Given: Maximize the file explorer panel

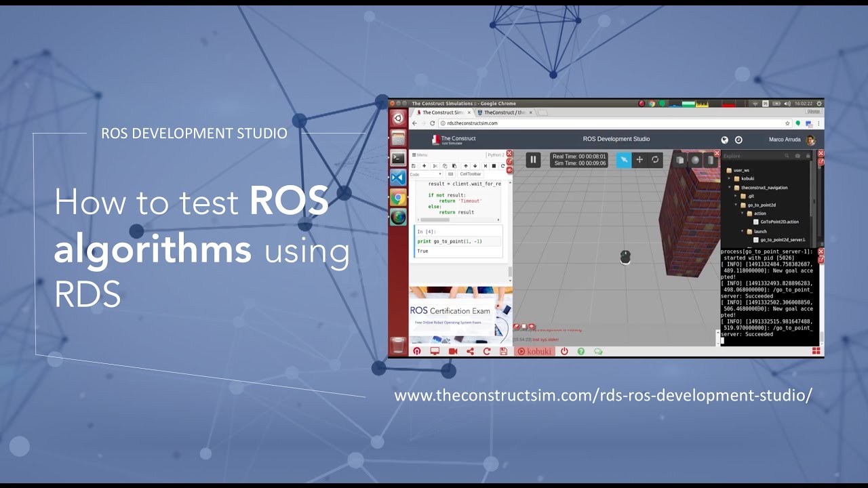Looking at the screenshot, I should pyautogui.click(x=821, y=154).
